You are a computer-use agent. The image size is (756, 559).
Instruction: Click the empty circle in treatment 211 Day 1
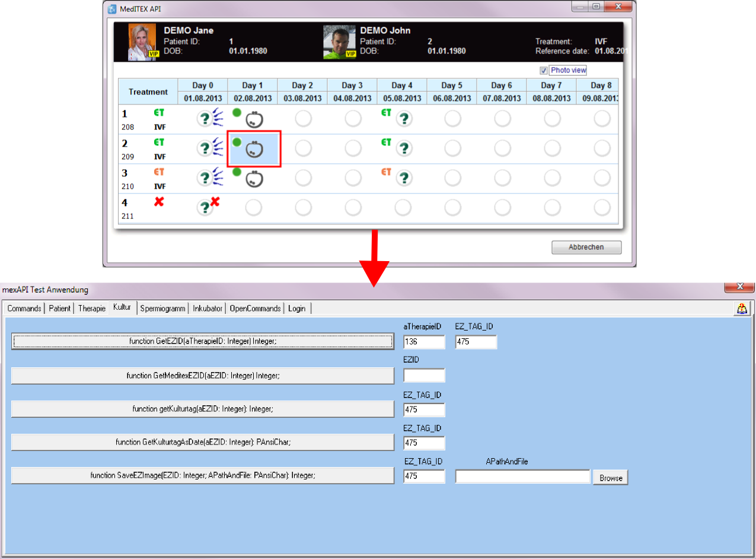click(253, 208)
